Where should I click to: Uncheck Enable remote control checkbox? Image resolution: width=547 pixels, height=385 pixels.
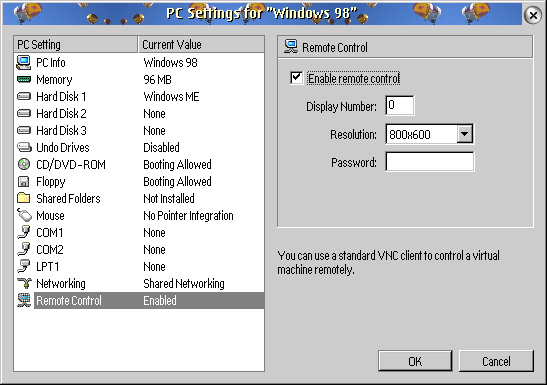coord(296,77)
